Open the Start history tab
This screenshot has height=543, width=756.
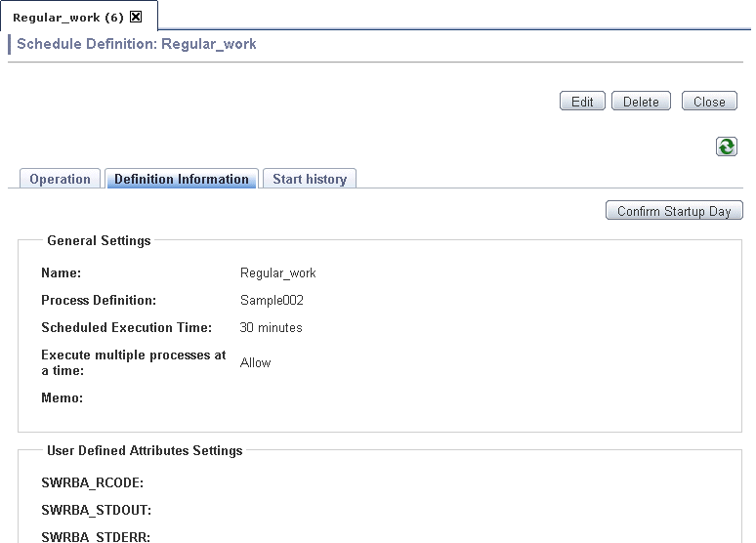pos(310,179)
